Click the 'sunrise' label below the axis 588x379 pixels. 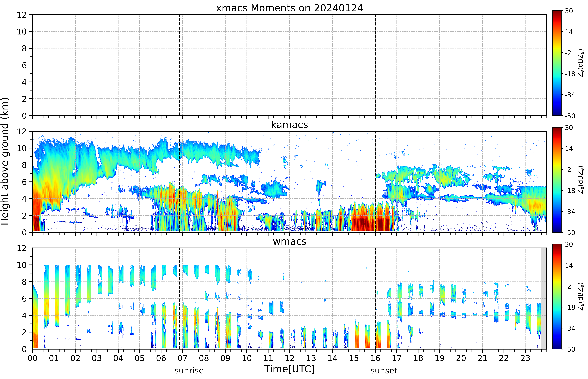point(189,371)
